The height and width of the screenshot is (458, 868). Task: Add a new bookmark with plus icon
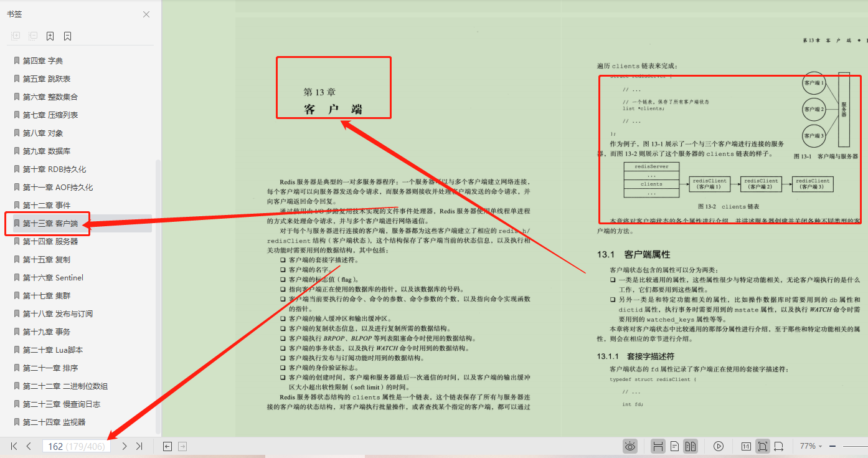50,36
